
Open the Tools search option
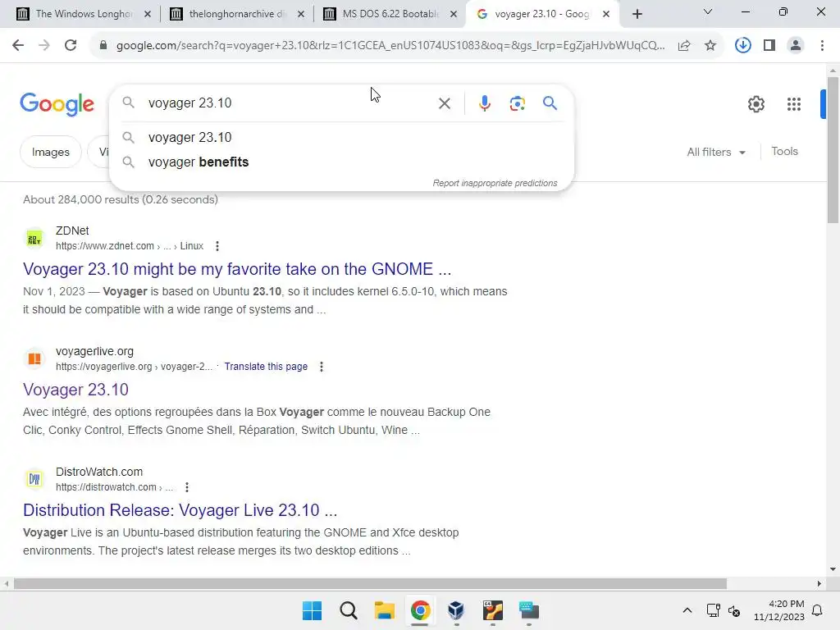[784, 152]
